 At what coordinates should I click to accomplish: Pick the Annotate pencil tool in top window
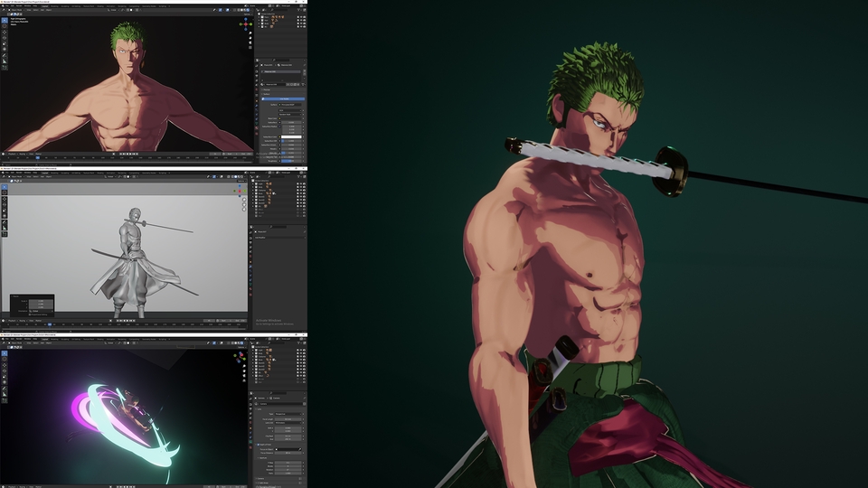click(5, 56)
